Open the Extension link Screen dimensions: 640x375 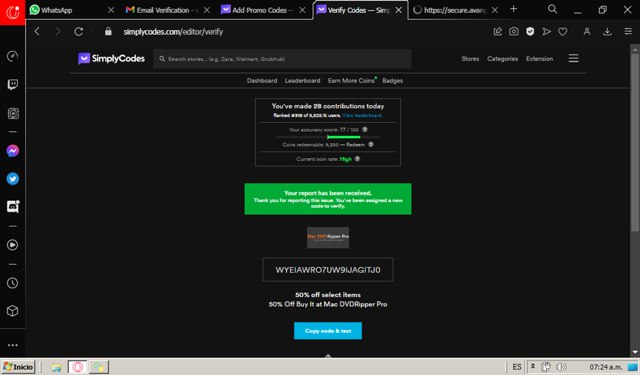coord(540,59)
